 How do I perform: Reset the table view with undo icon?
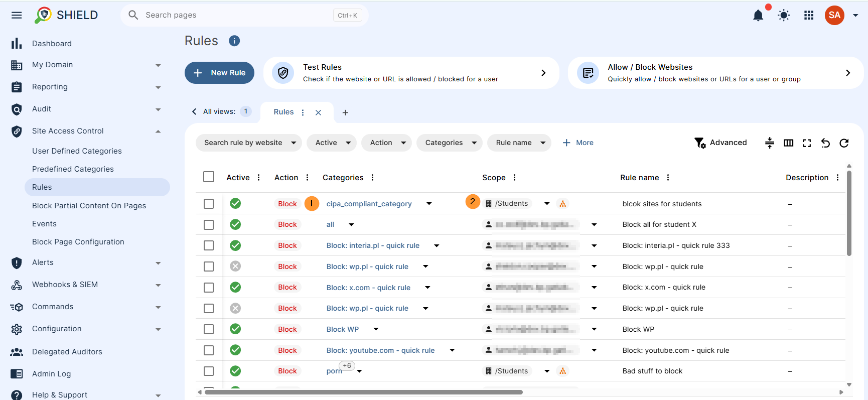tap(825, 143)
